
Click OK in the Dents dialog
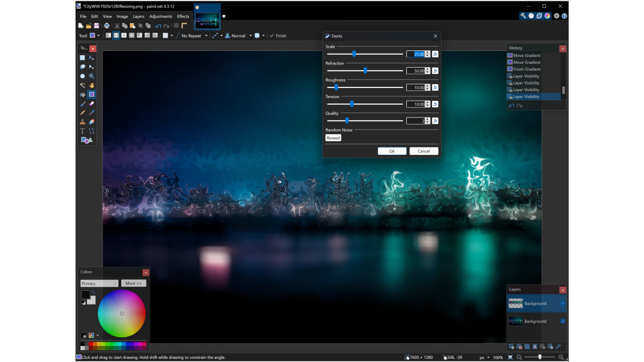point(392,151)
